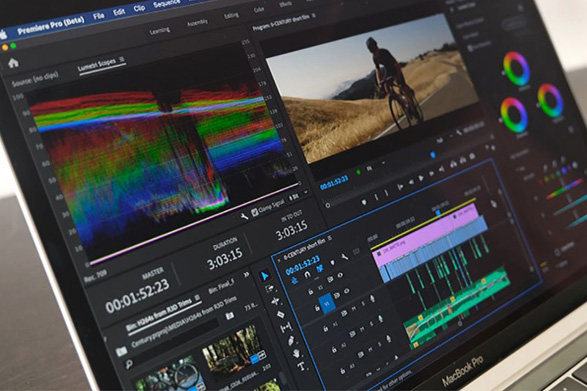Open Lumetri Scopes wrench settings

click(x=244, y=216)
